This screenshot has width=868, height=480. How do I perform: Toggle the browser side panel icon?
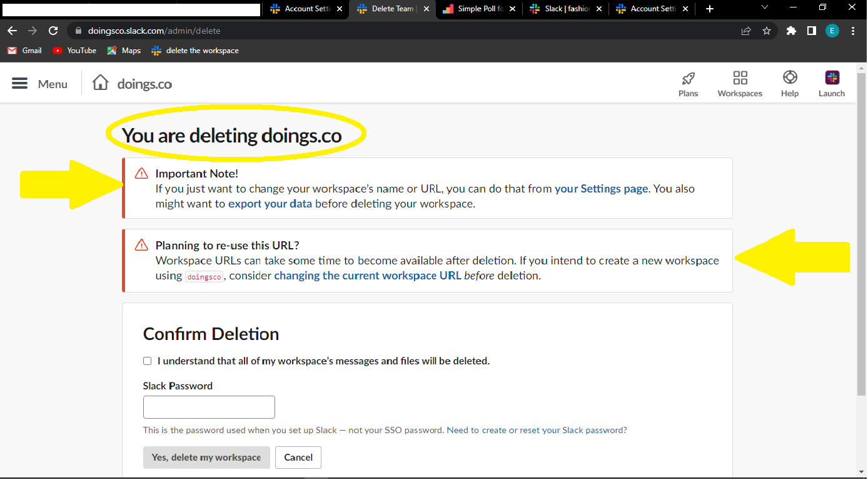coord(811,31)
